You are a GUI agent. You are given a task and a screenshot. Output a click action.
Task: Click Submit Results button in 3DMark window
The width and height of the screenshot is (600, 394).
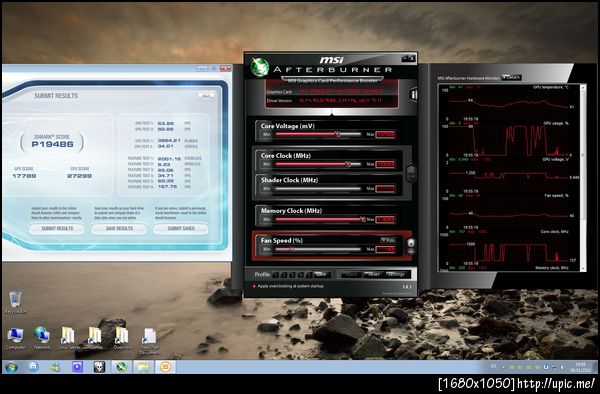click(57, 228)
